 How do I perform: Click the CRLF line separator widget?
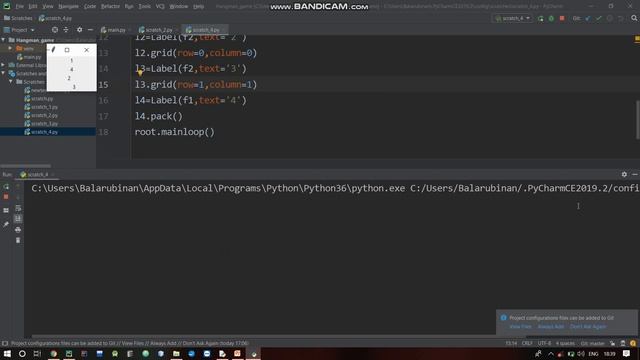point(527,343)
